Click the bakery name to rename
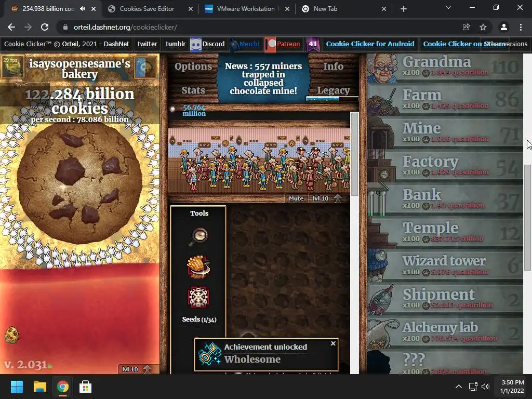The image size is (532, 399). pos(79,69)
